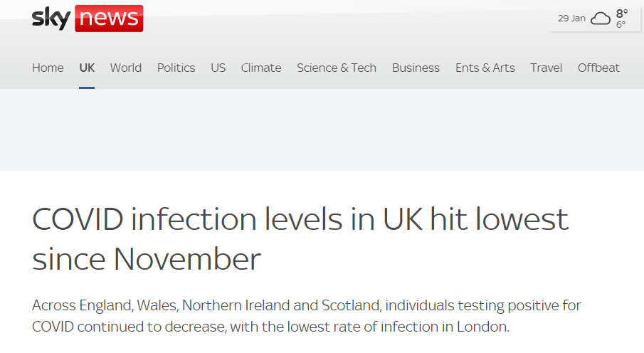Open the Home navigation tab

pos(48,68)
